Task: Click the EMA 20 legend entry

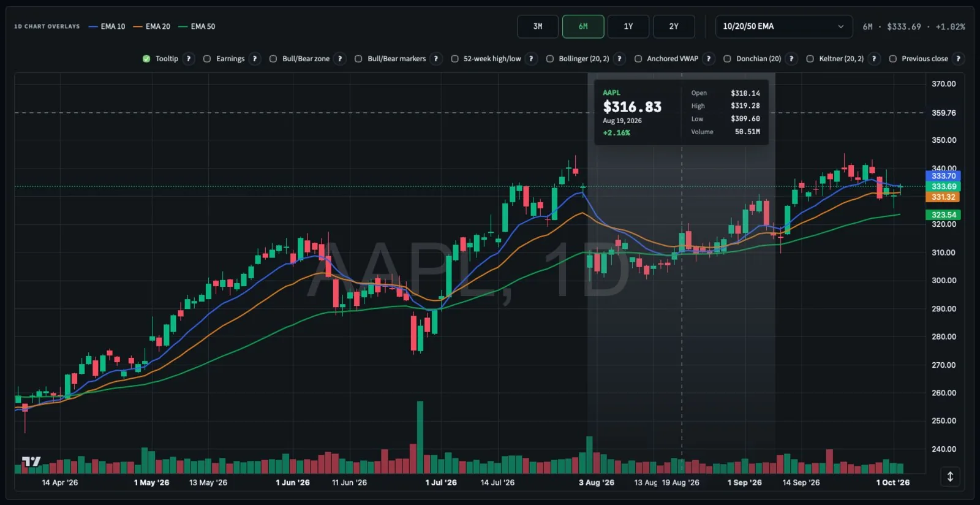Action: (152, 26)
